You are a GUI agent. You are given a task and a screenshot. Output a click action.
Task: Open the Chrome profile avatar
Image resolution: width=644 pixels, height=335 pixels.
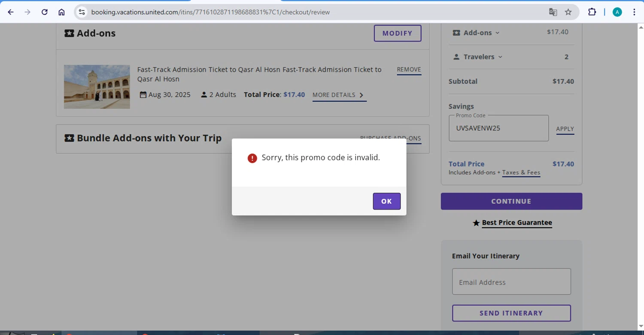[x=617, y=12]
